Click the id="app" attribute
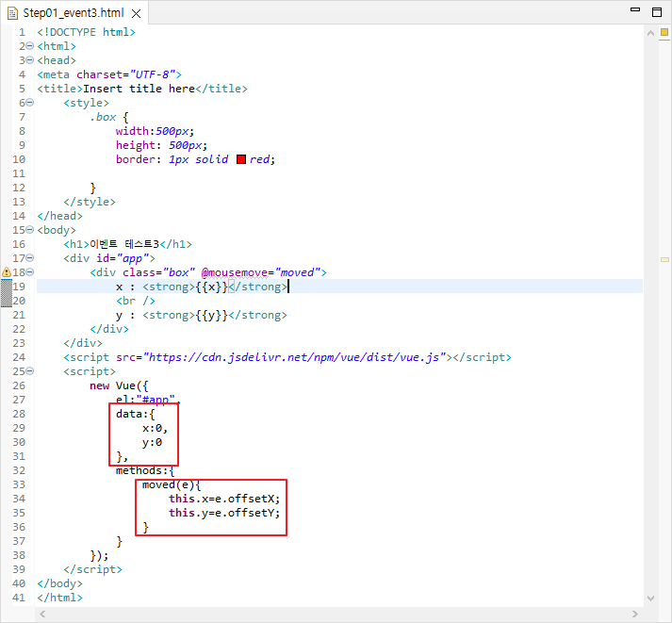Screen dimensions: 672x623 click(x=123, y=258)
